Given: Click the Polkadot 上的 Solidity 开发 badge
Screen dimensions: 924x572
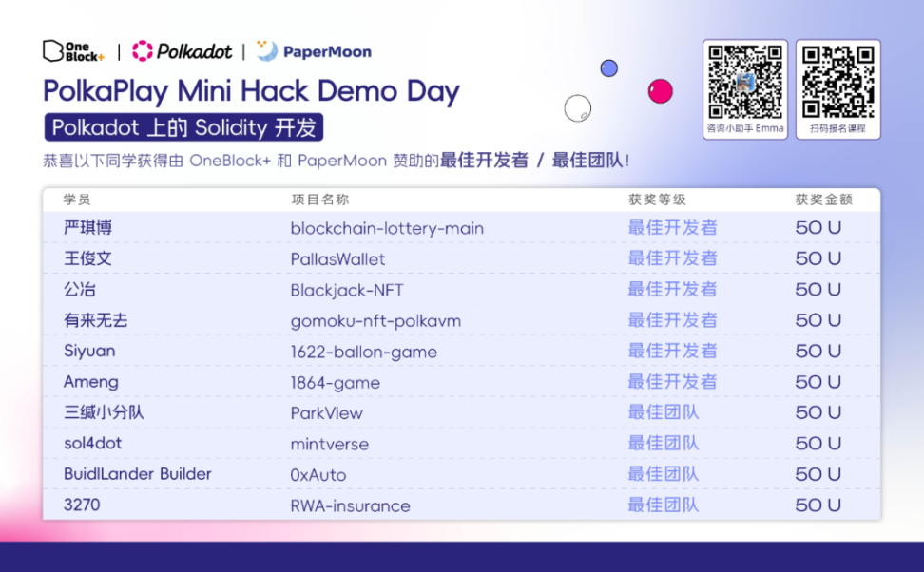Looking at the screenshot, I should coord(183,127).
